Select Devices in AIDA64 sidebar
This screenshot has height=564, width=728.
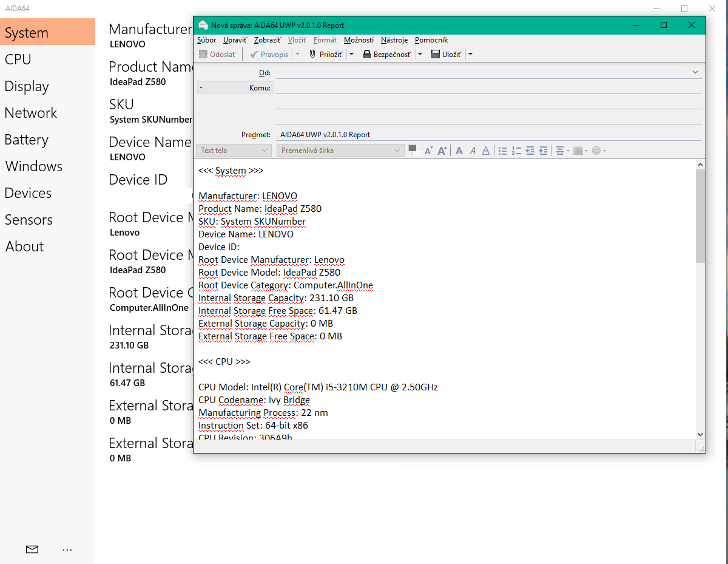click(x=47, y=193)
